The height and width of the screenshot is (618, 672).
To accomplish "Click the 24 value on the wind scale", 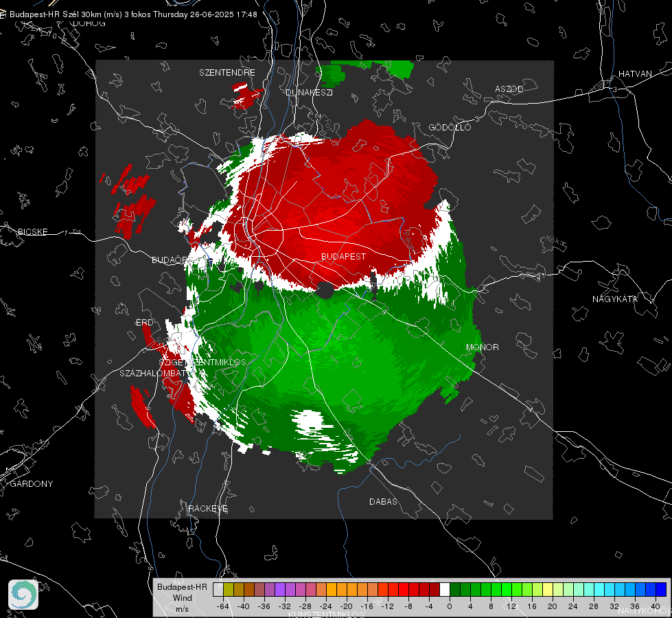I will point(573,606).
